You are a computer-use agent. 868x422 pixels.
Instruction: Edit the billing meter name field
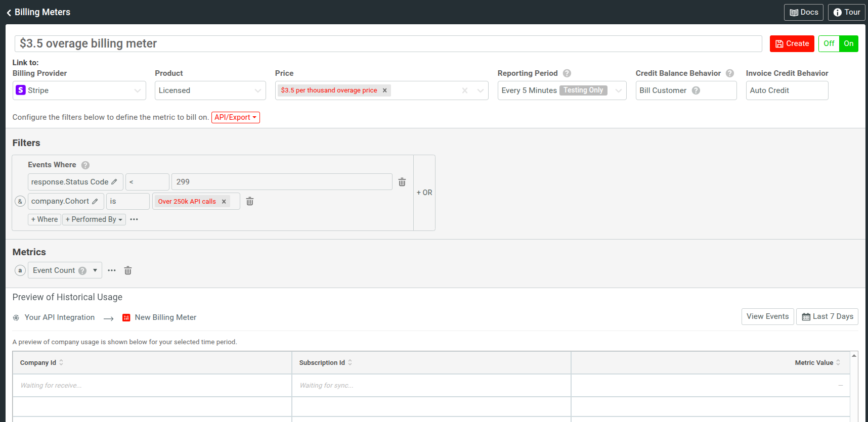(x=388, y=43)
